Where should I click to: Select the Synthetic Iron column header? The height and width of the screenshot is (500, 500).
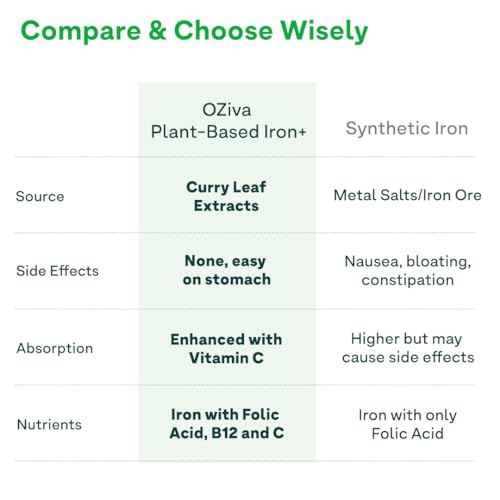point(407,128)
